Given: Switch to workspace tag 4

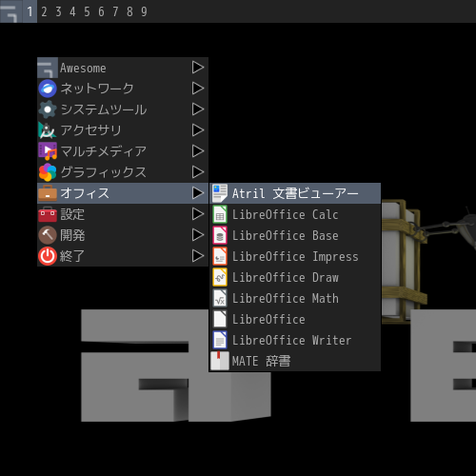Looking at the screenshot, I should (72, 11).
